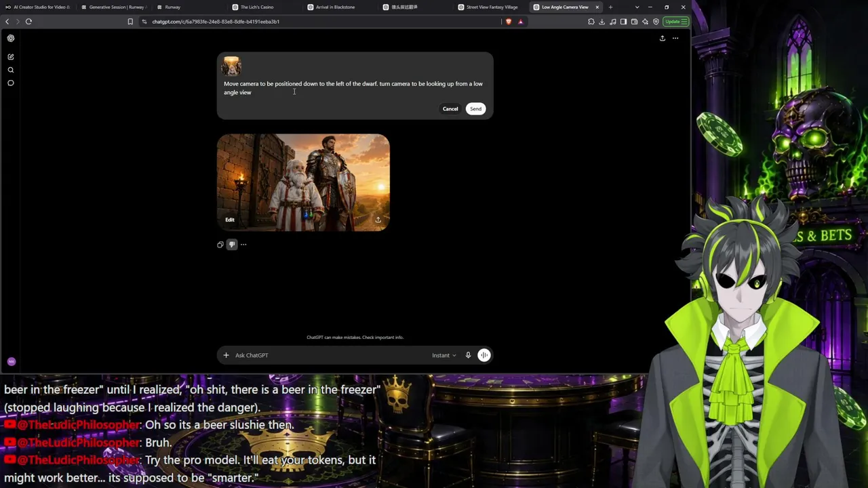This screenshot has width=868, height=488.
Task: Start dictation with the microphone icon
Action: (x=468, y=355)
